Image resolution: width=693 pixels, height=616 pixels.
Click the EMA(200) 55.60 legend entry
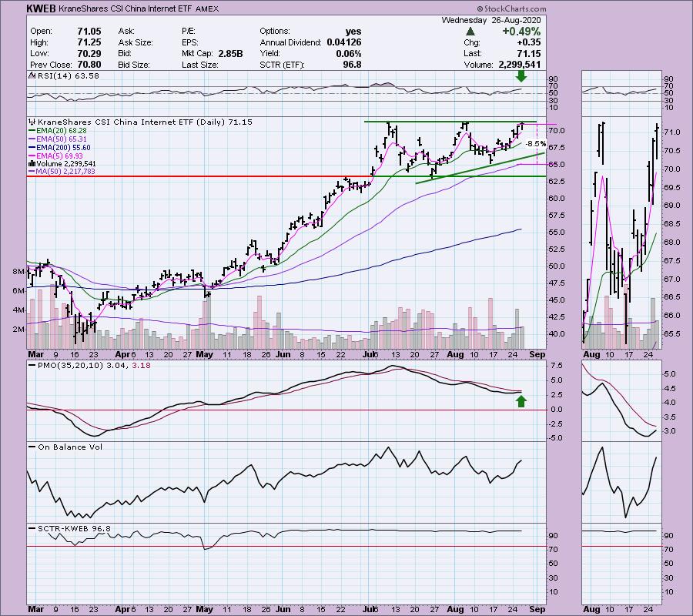[64, 148]
